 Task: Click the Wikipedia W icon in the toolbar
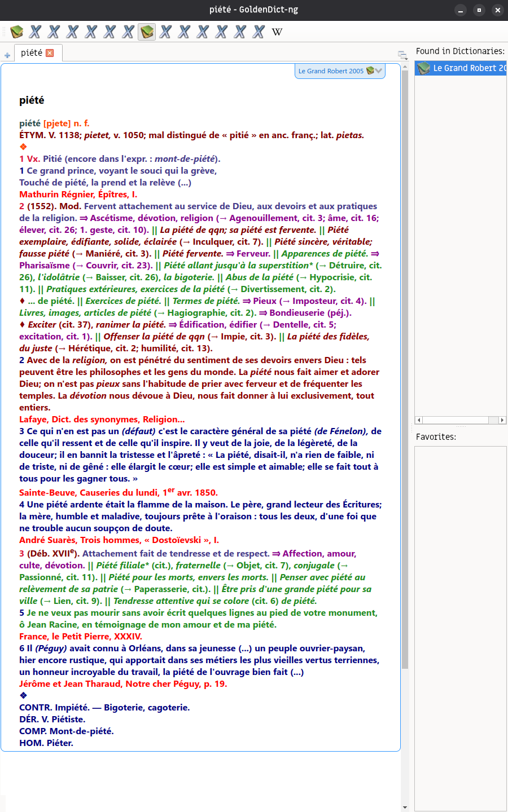coord(277,32)
